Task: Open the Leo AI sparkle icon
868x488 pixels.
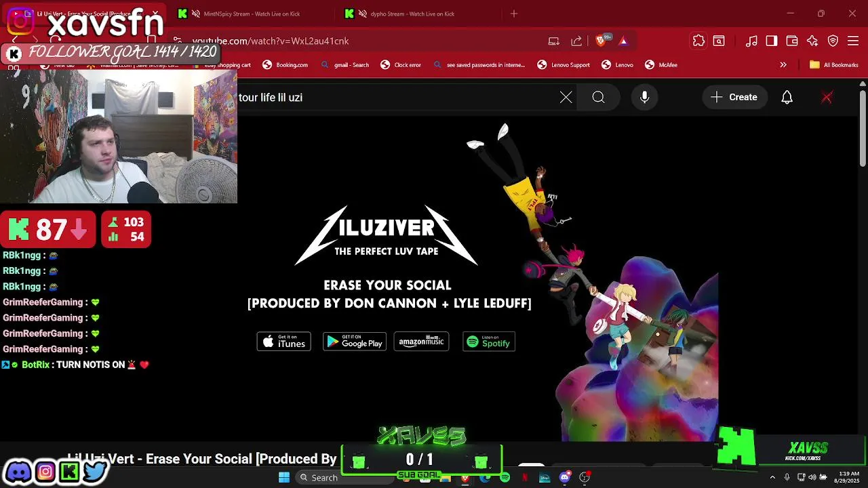Action: coord(812,41)
